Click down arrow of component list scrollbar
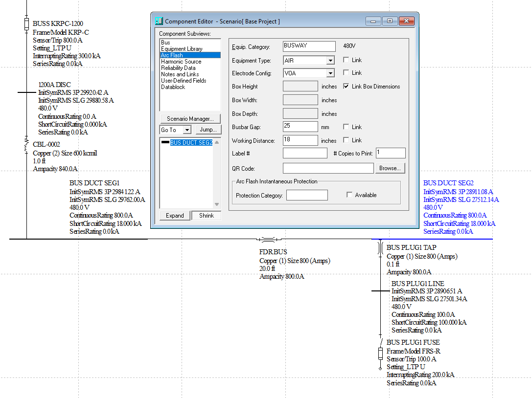Screen dimensions: 532x398 [217, 204]
